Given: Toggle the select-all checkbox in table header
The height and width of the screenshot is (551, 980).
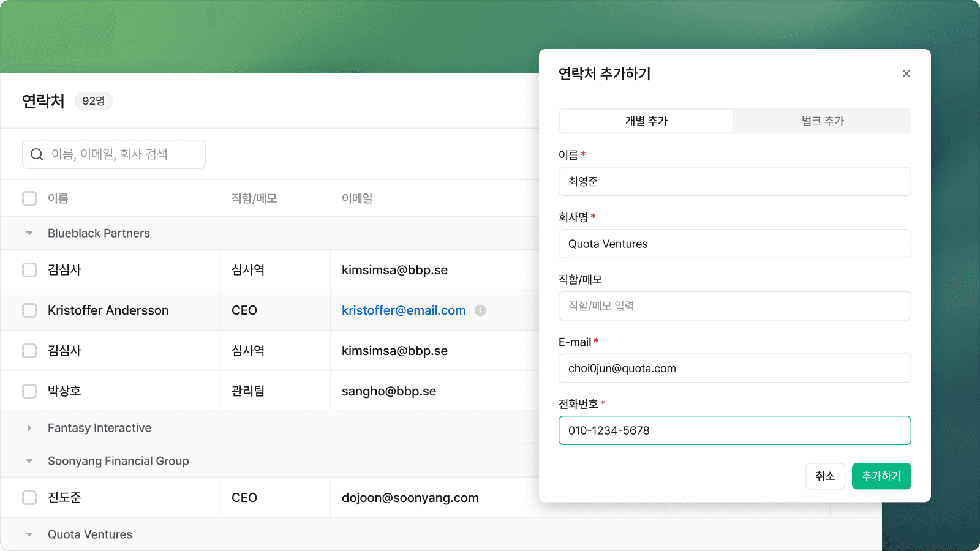Looking at the screenshot, I should pyautogui.click(x=29, y=198).
